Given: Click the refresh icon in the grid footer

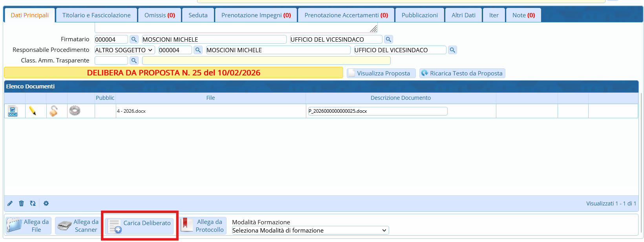Looking at the screenshot, I should pos(33,203).
